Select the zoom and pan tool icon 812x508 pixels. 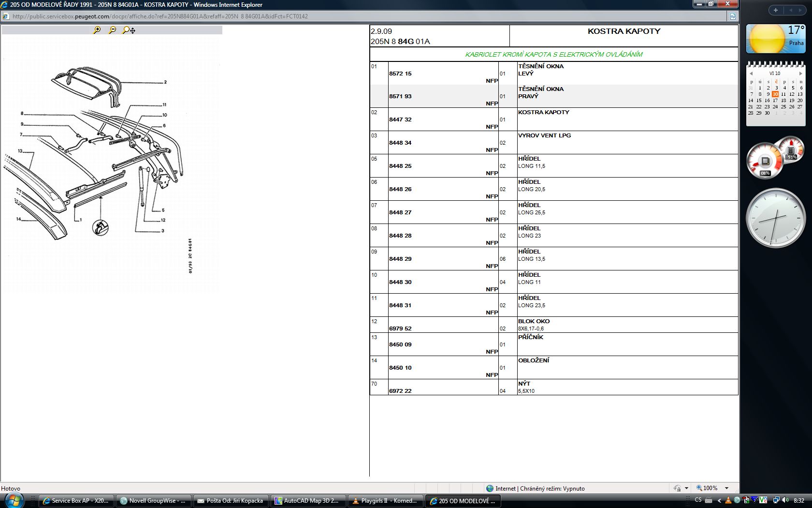[x=129, y=30]
